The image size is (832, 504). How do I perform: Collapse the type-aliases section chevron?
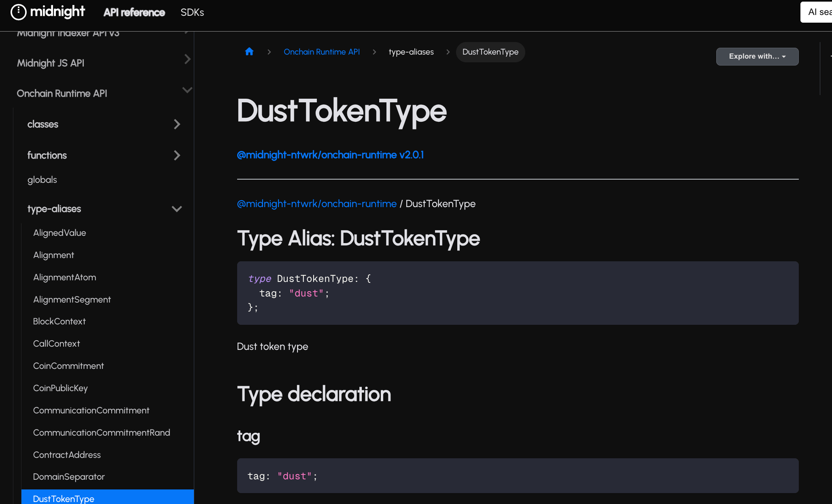click(x=177, y=209)
